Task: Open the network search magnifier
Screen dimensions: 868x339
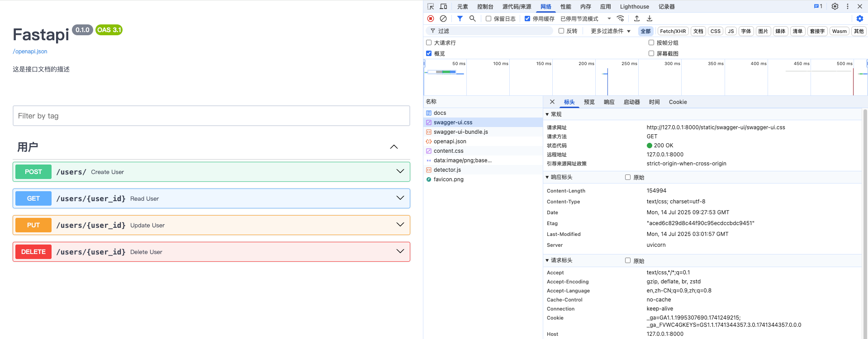Action: [472, 19]
